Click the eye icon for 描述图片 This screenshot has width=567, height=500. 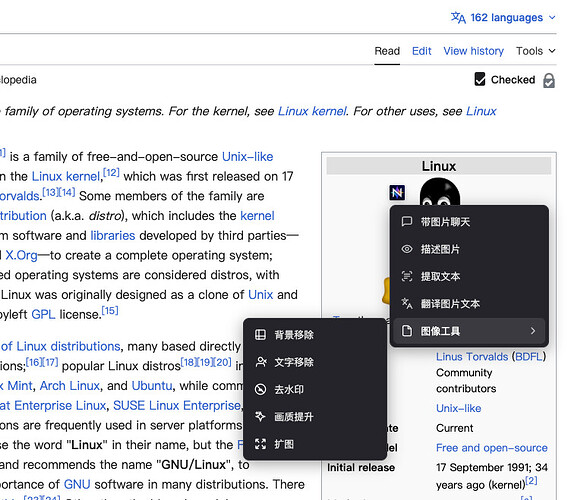click(x=407, y=249)
